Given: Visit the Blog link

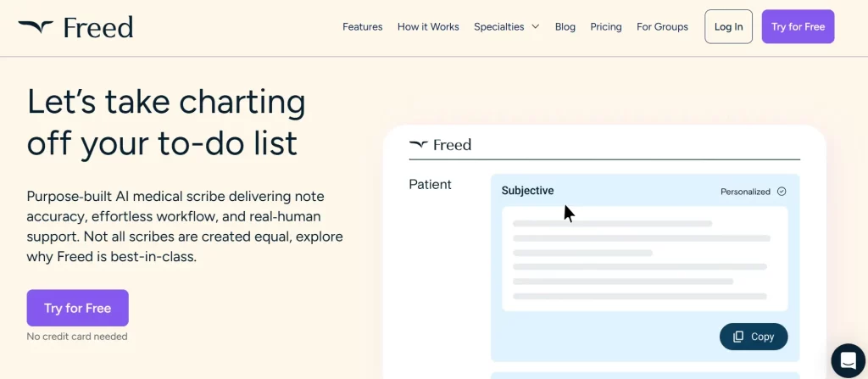Looking at the screenshot, I should (x=565, y=27).
